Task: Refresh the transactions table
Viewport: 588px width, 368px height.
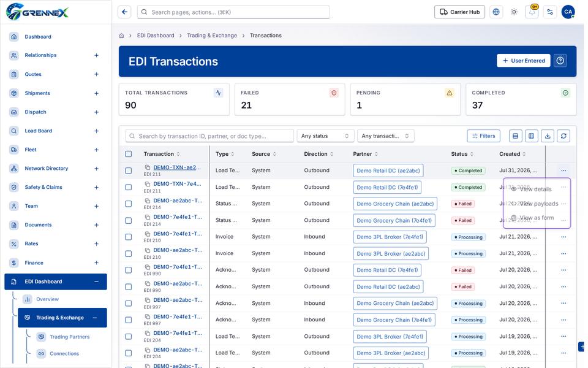Action: [x=563, y=136]
